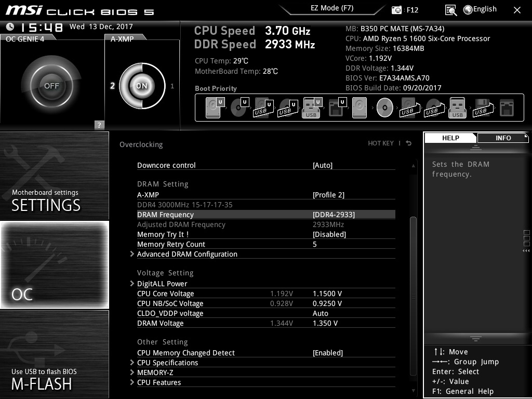Image resolution: width=532 pixels, height=399 pixels.
Task: Choose A-XMP profile 2 beside the knob
Action: coord(112,86)
